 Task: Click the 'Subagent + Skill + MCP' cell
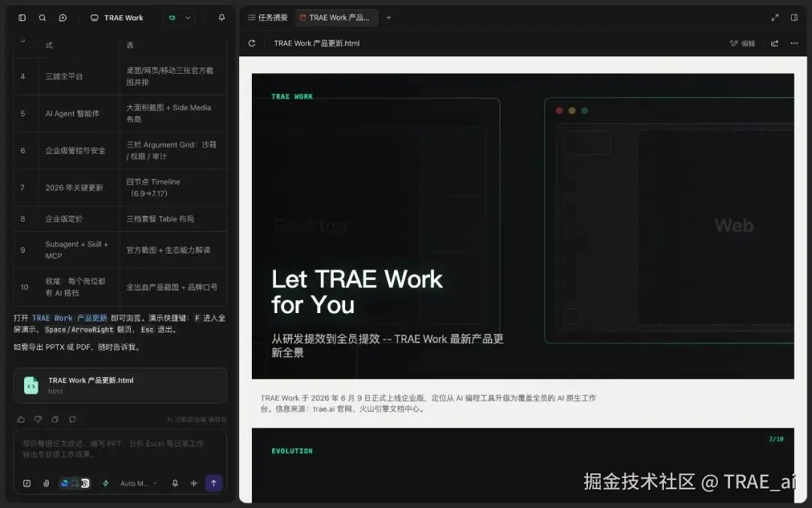(79, 250)
